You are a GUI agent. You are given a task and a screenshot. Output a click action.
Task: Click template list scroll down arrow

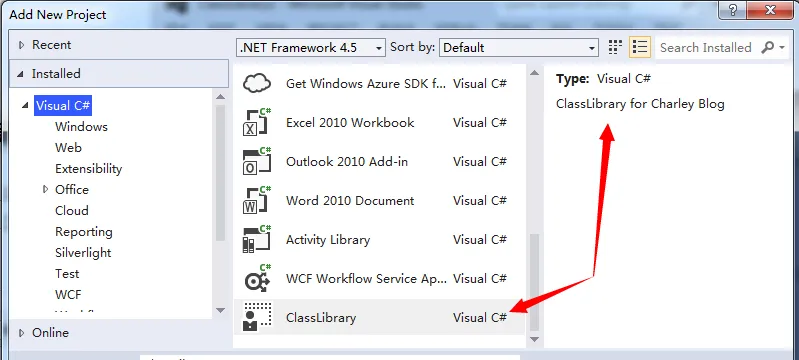click(x=534, y=339)
